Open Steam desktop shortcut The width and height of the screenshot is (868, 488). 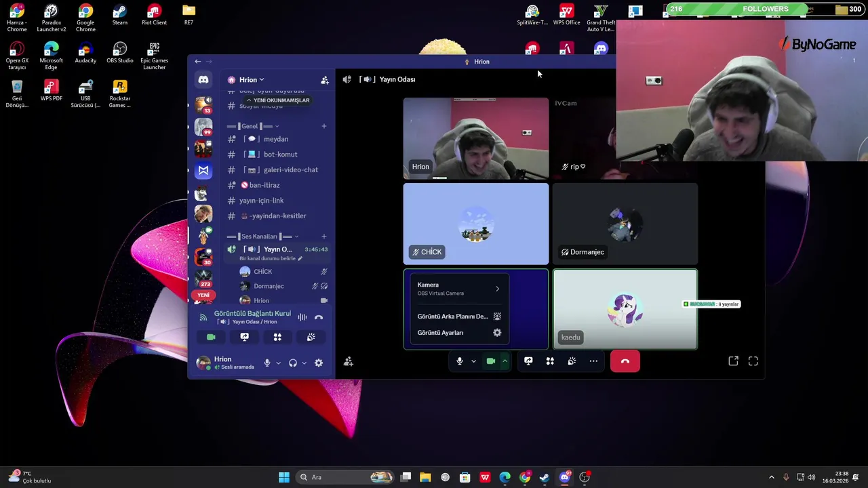120,16
